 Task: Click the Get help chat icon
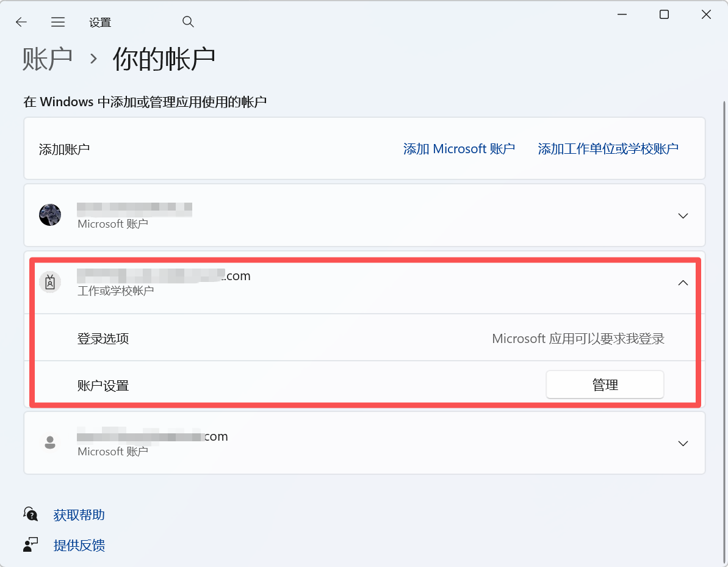coord(31,514)
